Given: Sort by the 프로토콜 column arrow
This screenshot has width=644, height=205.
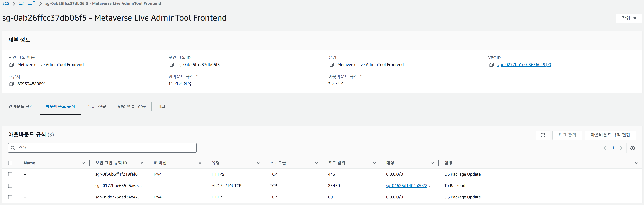Looking at the screenshot, I should click(x=316, y=163).
